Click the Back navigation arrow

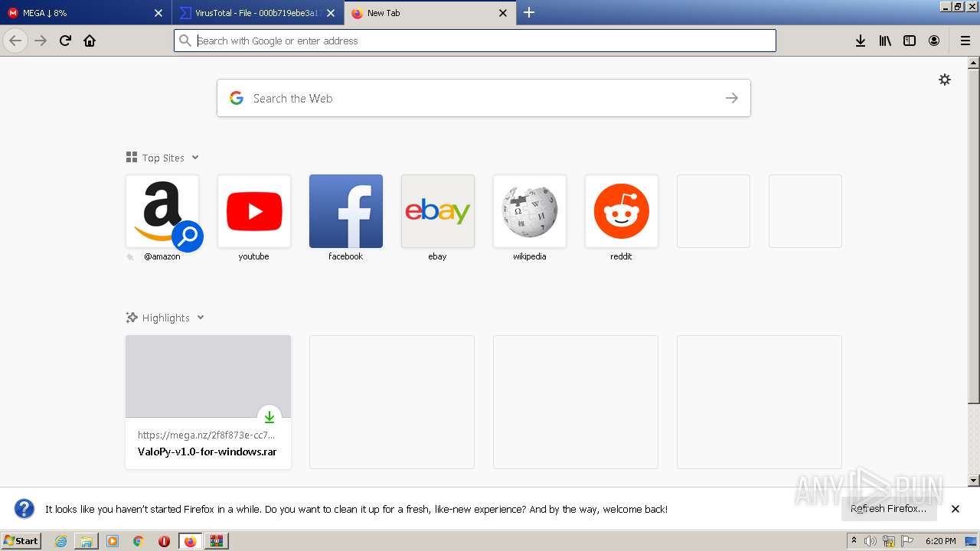(x=15, y=41)
